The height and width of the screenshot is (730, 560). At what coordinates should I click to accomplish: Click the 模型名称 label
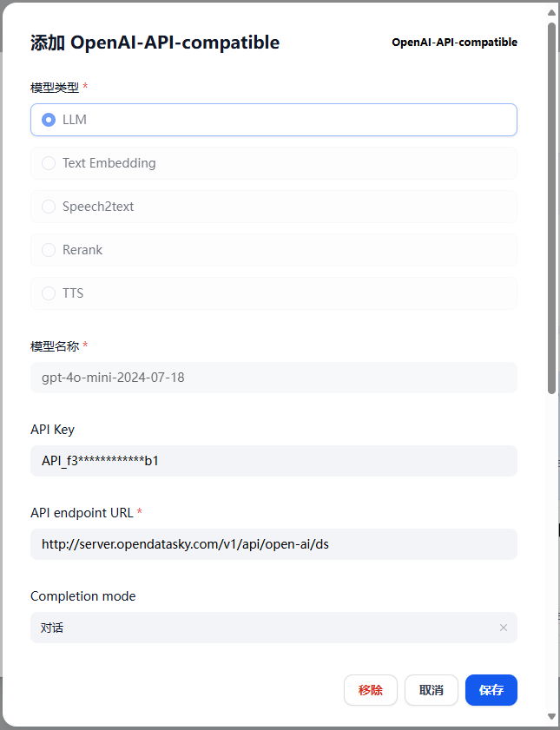55,346
